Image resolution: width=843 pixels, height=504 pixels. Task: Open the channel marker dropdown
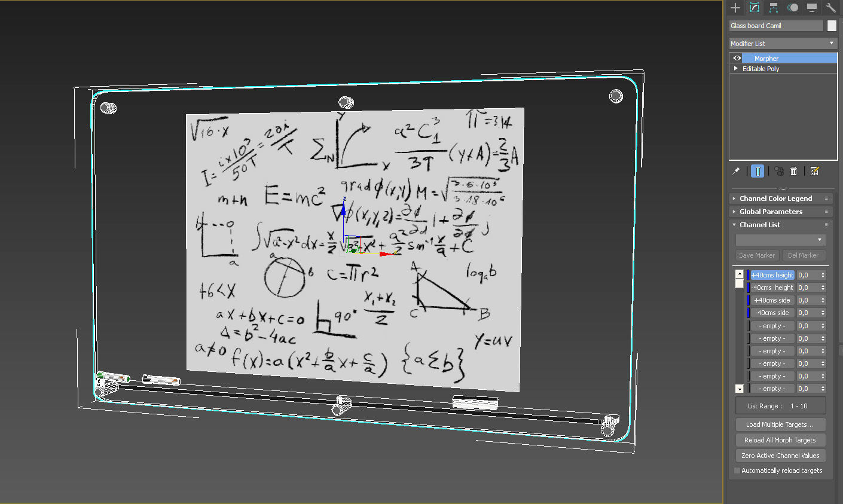[x=781, y=240]
